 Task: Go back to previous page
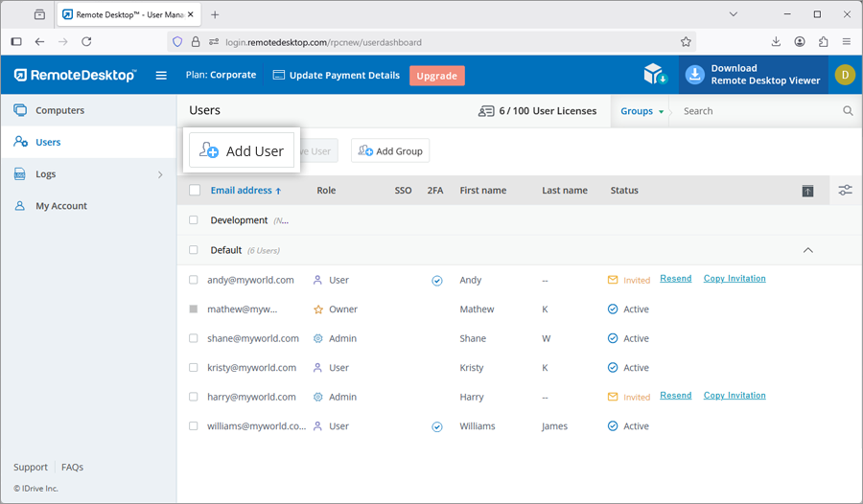tap(39, 42)
